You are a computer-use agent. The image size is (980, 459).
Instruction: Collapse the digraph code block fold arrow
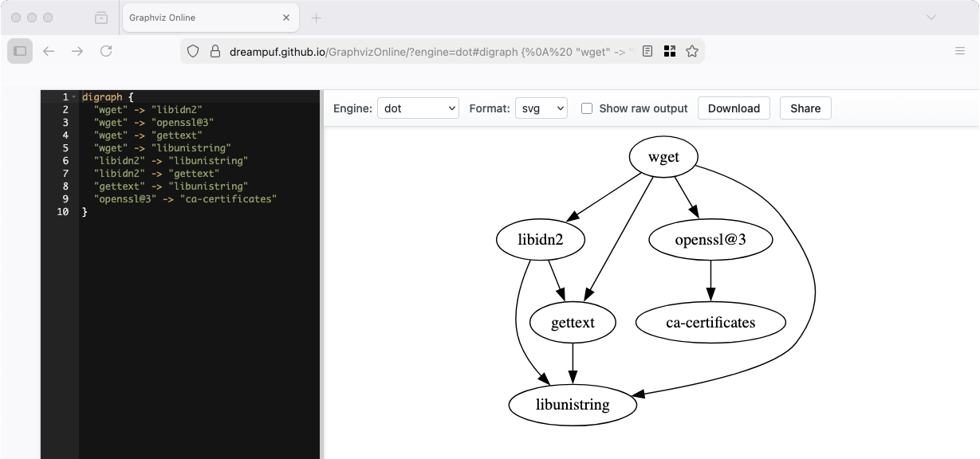73,96
